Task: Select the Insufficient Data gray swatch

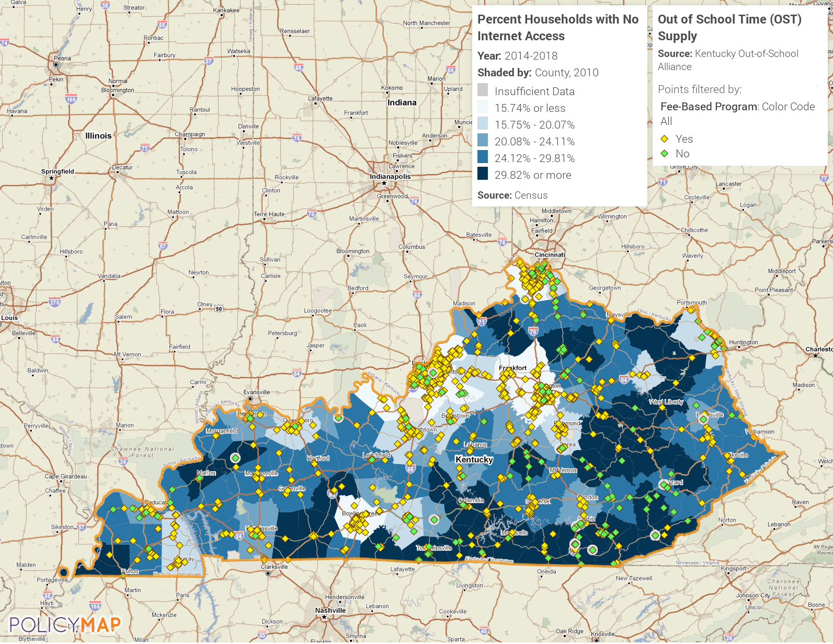Action: (x=483, y=90)
